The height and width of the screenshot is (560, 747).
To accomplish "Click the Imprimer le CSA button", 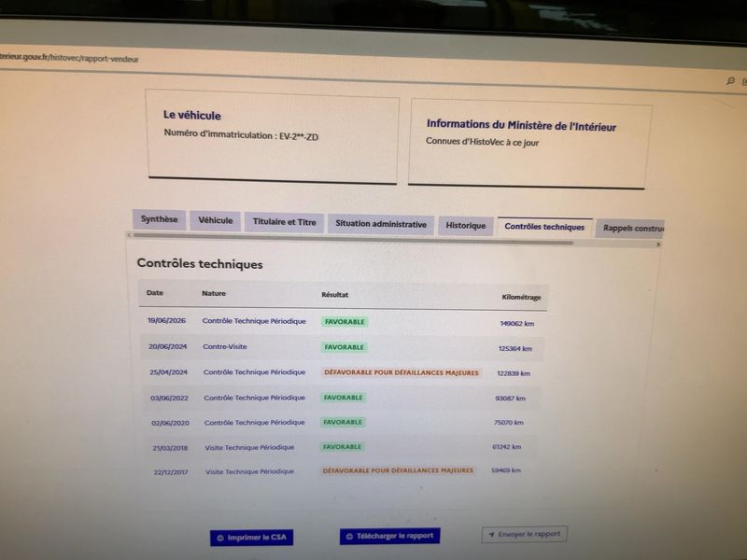I will 251,538.
